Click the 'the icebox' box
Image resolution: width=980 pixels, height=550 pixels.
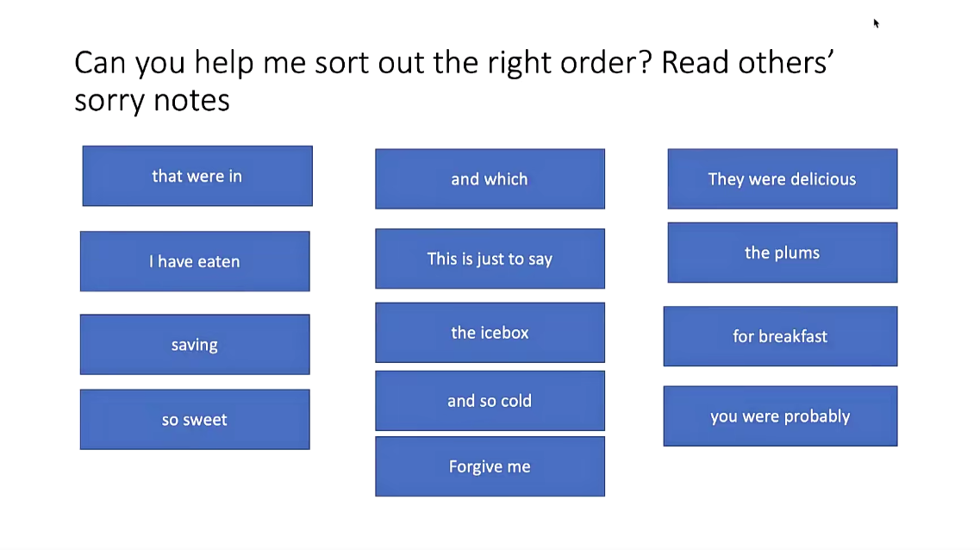490,333
